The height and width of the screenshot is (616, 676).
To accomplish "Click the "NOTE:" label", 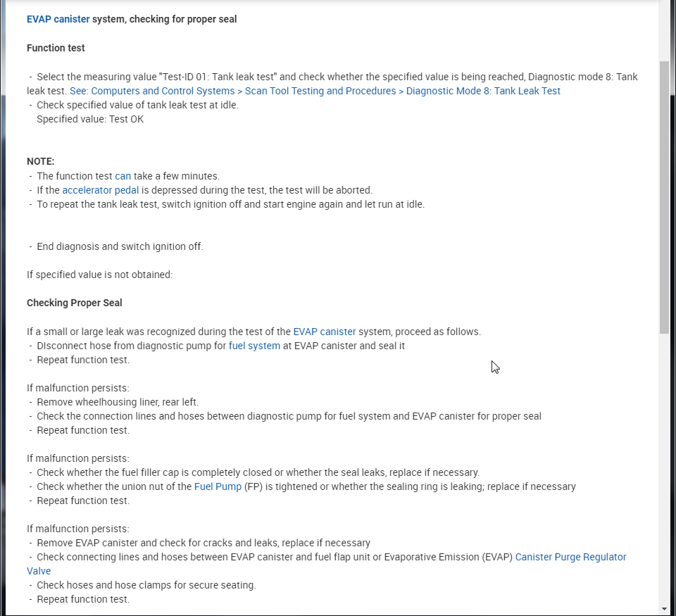I will pyautogui.click(x=41, y=161).
